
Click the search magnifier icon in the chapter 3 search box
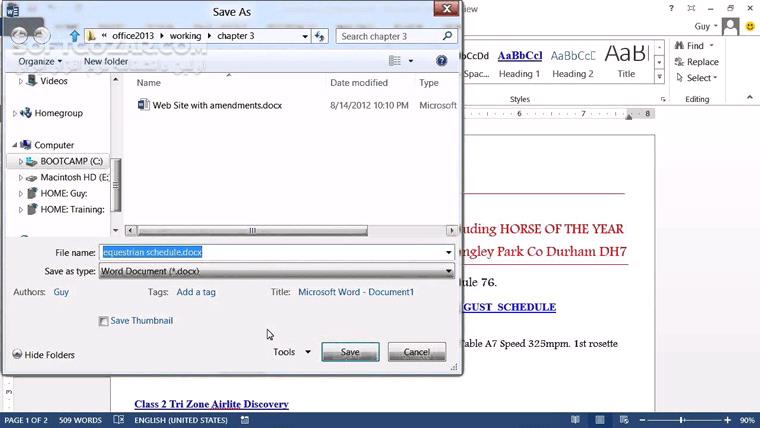coord(447,35)
